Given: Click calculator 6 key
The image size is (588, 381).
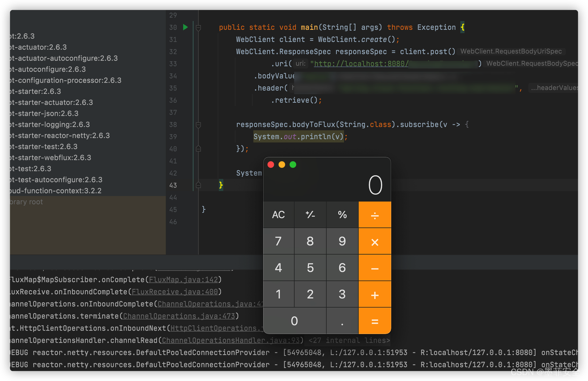Looking at the screenshot, I should (x=342, y=268).
